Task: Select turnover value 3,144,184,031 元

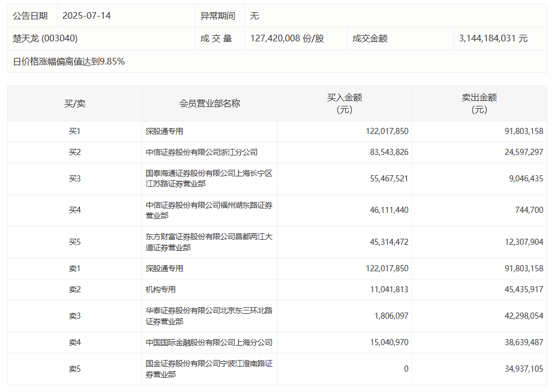Action: [493, 38]
